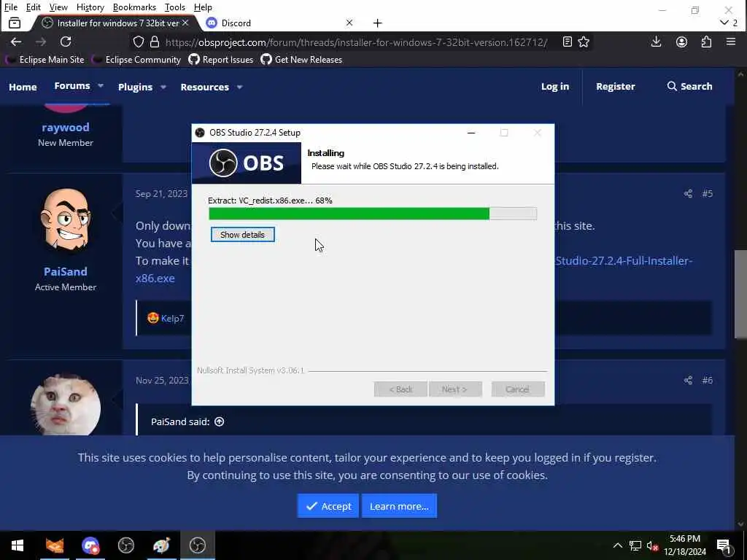
Task: Open Discord from the taskbar
Action: (90, 545)
